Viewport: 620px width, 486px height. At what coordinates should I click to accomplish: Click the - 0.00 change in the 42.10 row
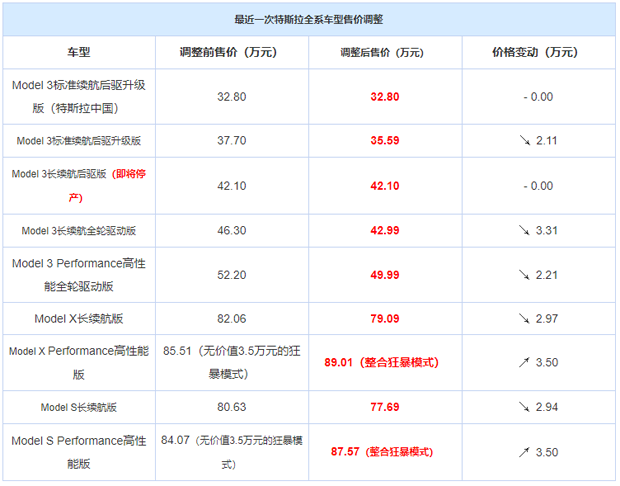tap(538, 186)
